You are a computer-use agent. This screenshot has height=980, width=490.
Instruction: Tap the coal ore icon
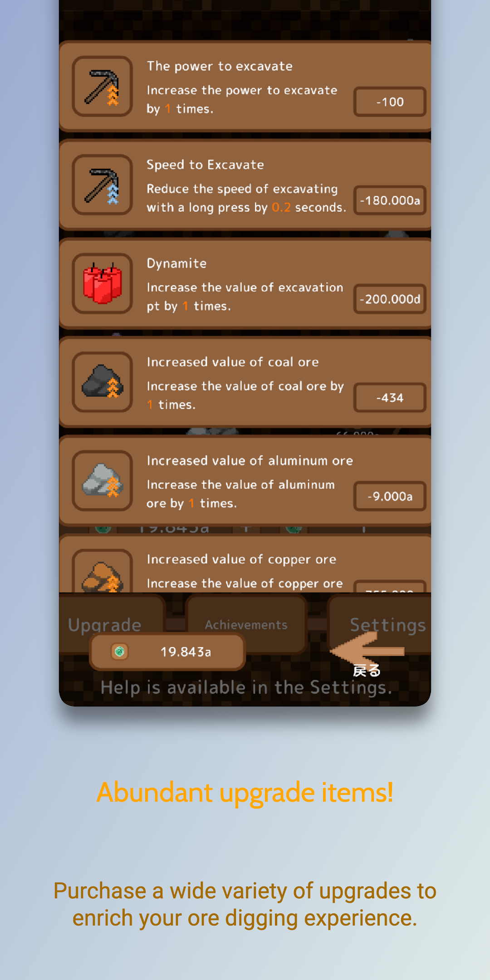tap(103, 382)
